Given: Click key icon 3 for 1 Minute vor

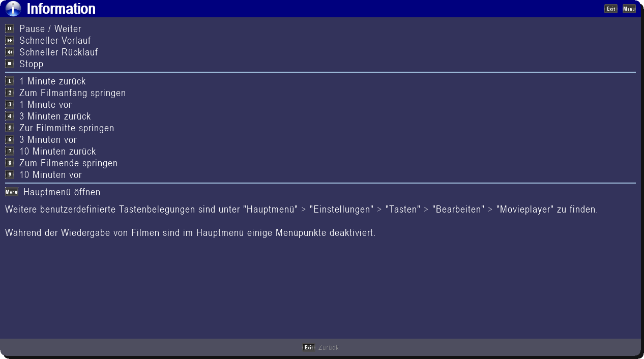Looking at the screenshot, I should tap(10, 105).
